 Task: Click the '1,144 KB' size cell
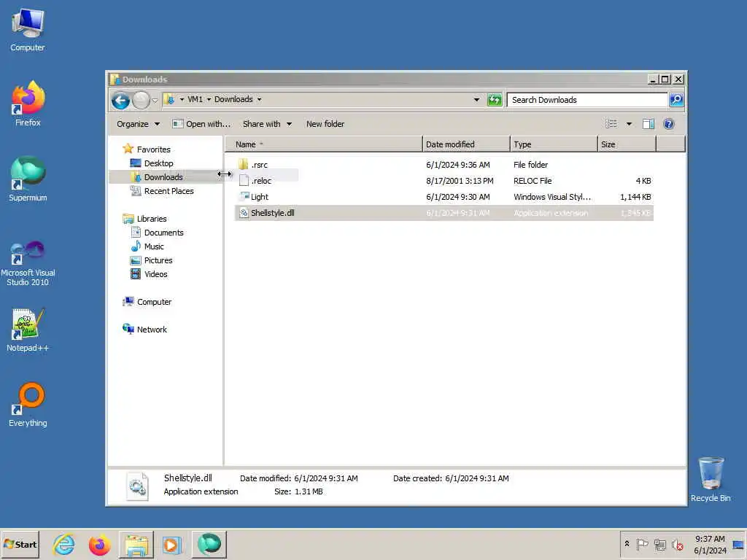point(635,197)
